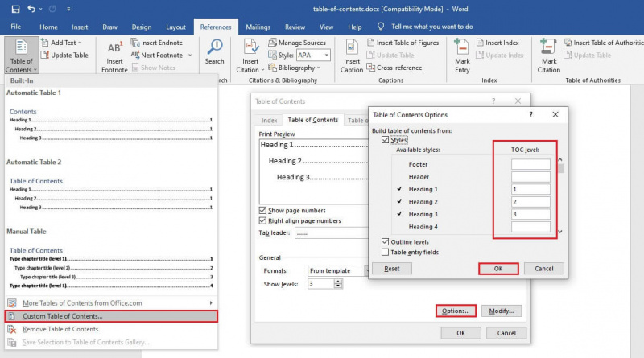Click the TOC level field for Heading 4
The height and width of the screenshot is (358, 644).
[530, 227]
